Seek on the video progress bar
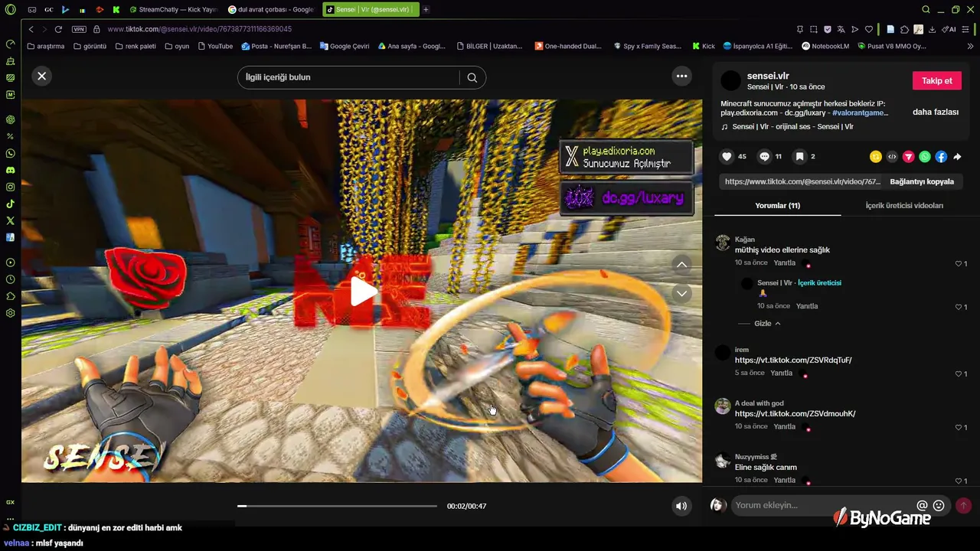The width and height of the screenshot is (980, 551). (x=337, y=506)
